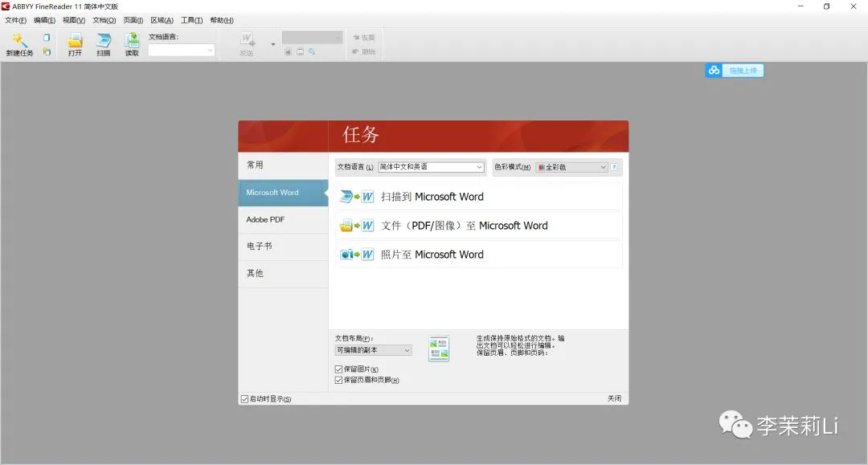Click the 发送 Word icon in toolbar
The width and height of the screenshot is (868, 465).
[x=247, y=39]
